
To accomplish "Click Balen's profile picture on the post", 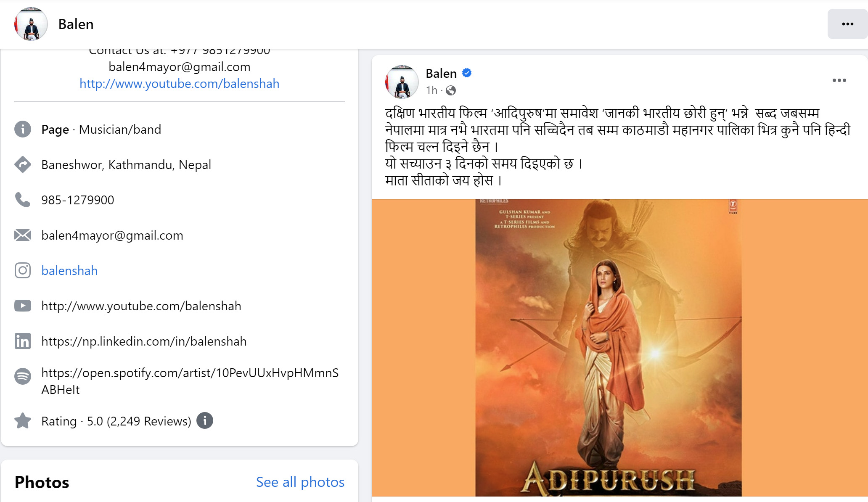I will (402, 82).
